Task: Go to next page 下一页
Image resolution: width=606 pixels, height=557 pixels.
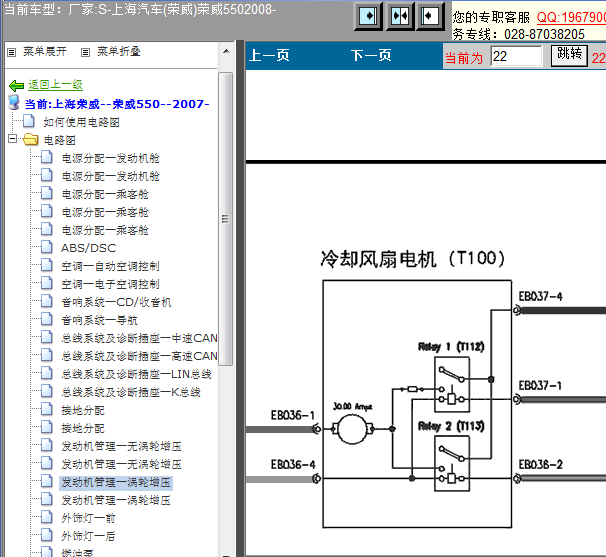Action: (x=371, y=56)
